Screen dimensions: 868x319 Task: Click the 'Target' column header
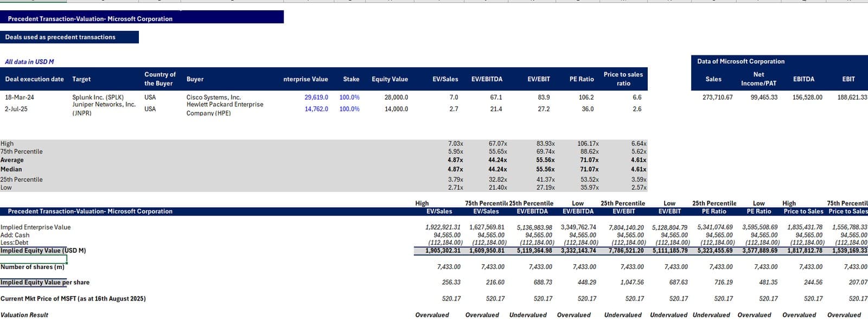pos(81,79)
